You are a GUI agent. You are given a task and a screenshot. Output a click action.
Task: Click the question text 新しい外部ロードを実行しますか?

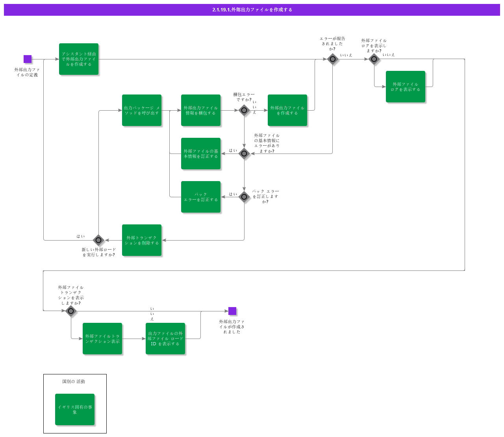tap(99, 252)
